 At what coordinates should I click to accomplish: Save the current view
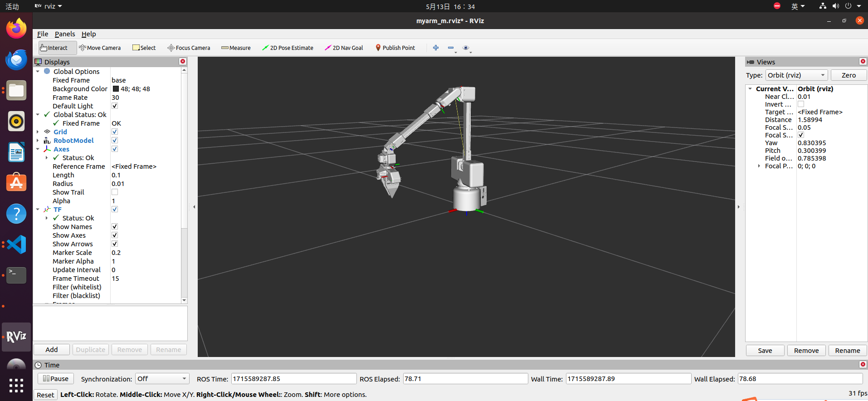765,351
